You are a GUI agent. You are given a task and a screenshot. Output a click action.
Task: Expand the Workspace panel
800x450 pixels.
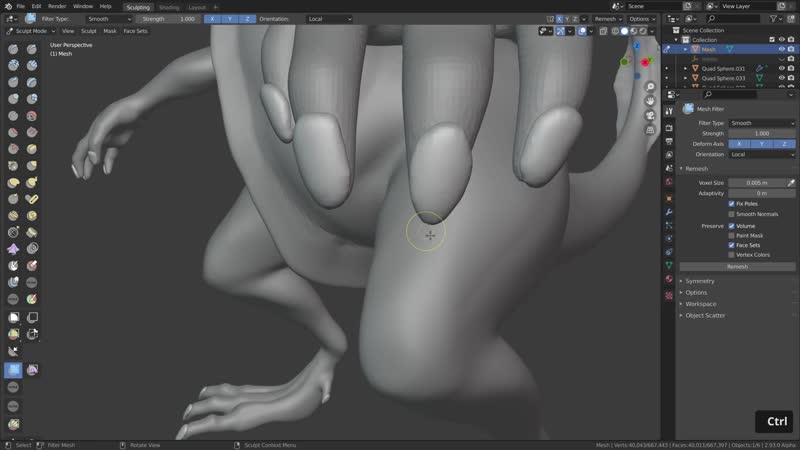point(701,304)
